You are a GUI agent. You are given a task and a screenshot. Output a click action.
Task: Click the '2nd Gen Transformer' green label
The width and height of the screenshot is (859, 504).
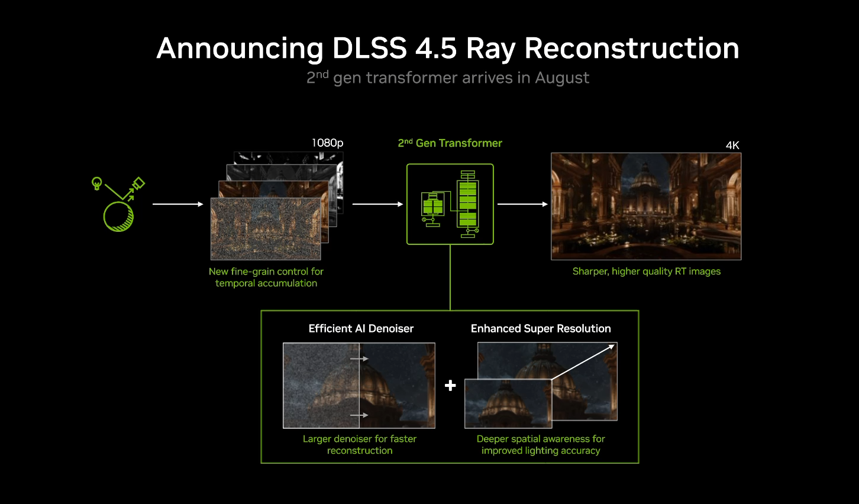click(x=450, y=143)
